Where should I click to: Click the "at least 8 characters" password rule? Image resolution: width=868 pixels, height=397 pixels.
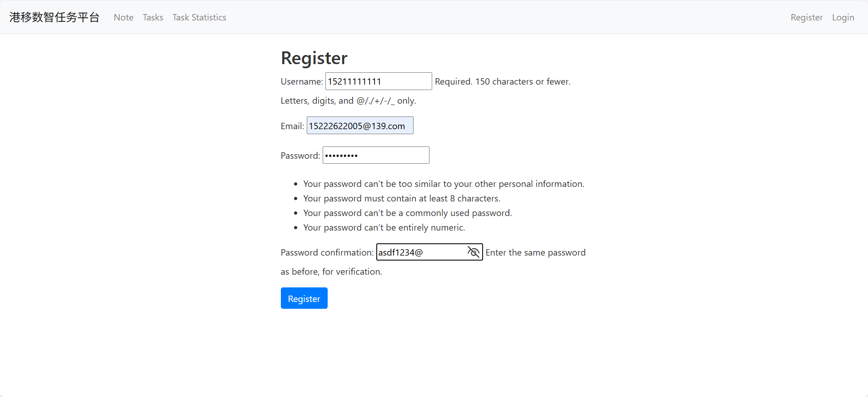pyautogui.click(x=401, y=198)
